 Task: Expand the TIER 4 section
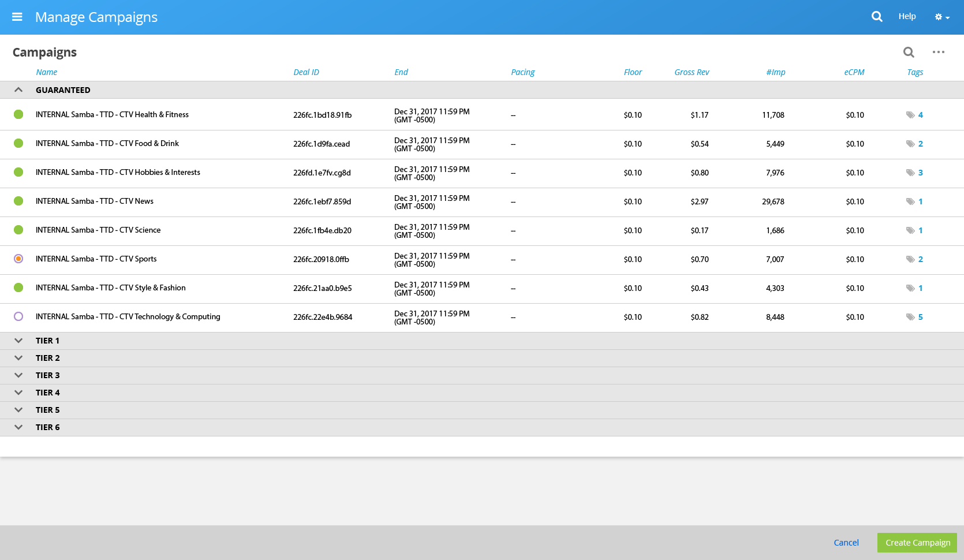[x=18, y=393]
